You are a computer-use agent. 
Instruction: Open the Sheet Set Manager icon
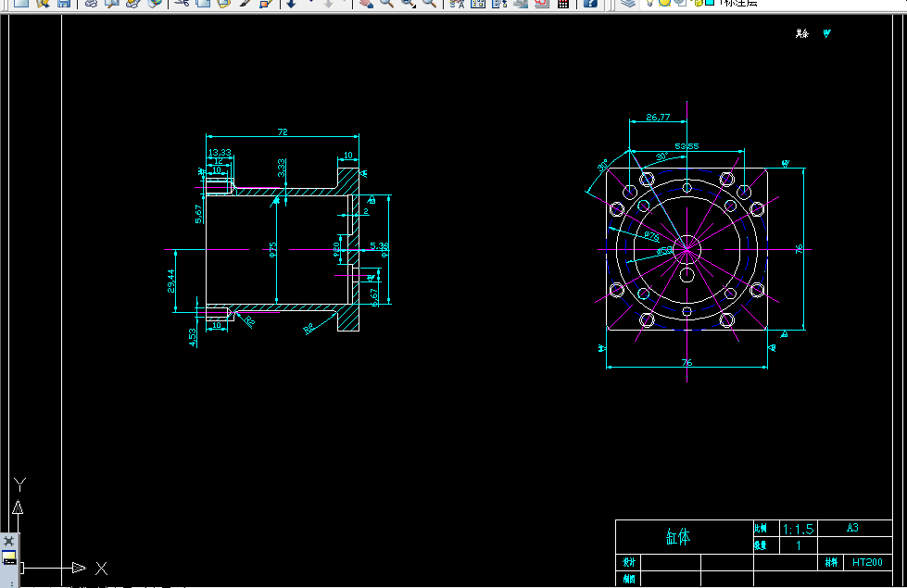521,3
